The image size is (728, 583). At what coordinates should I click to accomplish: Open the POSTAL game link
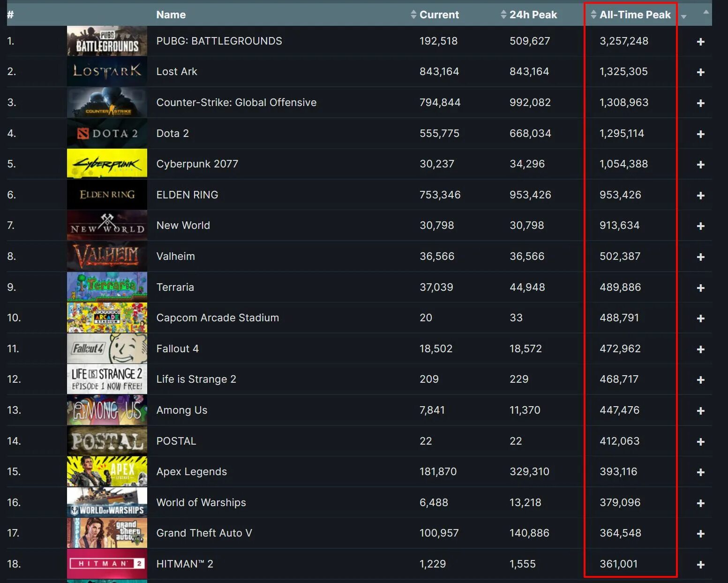(x=176, y=441)
